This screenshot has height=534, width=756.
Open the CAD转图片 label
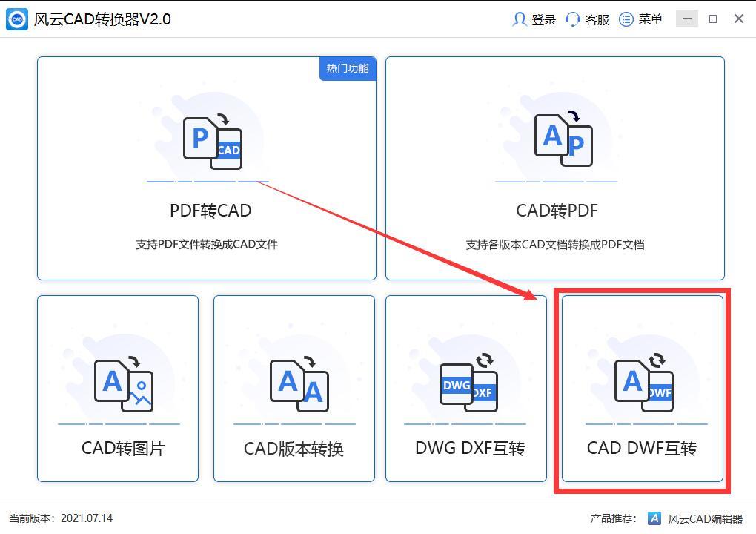click(x=123, y=448)
